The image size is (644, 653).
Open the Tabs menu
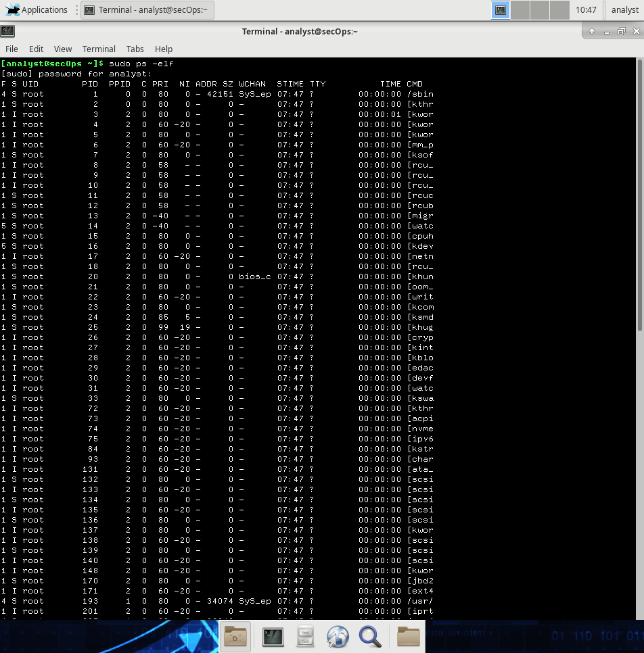click(135, 49)
